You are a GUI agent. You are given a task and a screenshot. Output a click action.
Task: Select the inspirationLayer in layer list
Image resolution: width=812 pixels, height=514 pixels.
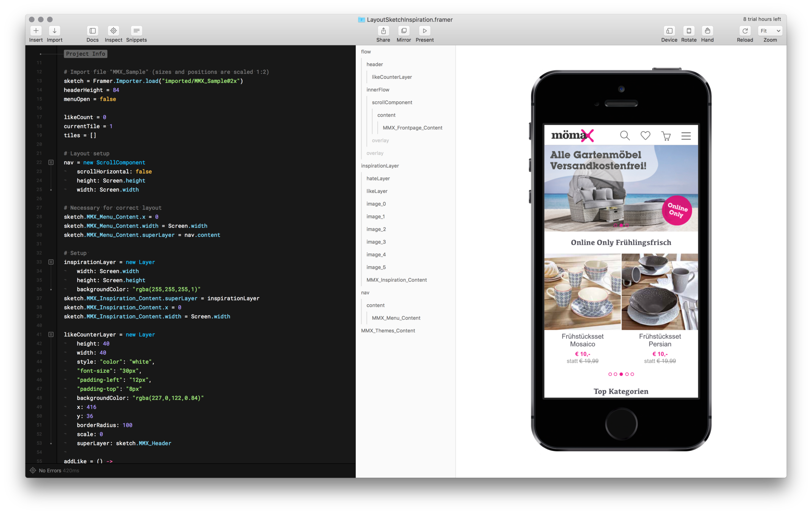click(x=380, y=166)
